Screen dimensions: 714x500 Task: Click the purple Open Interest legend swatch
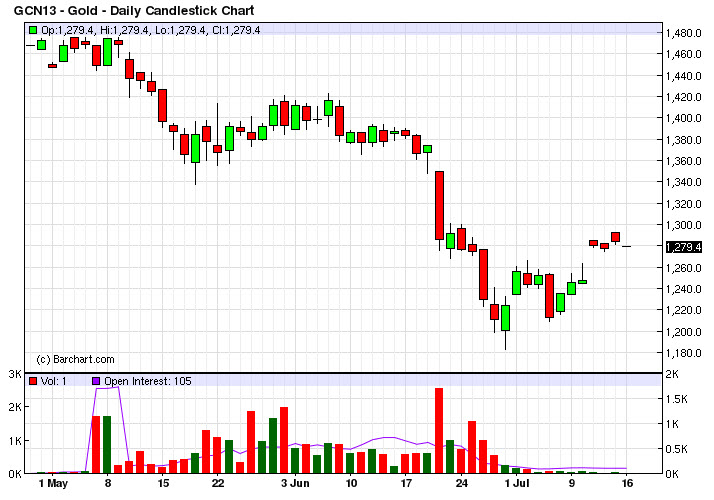[96, 381]
